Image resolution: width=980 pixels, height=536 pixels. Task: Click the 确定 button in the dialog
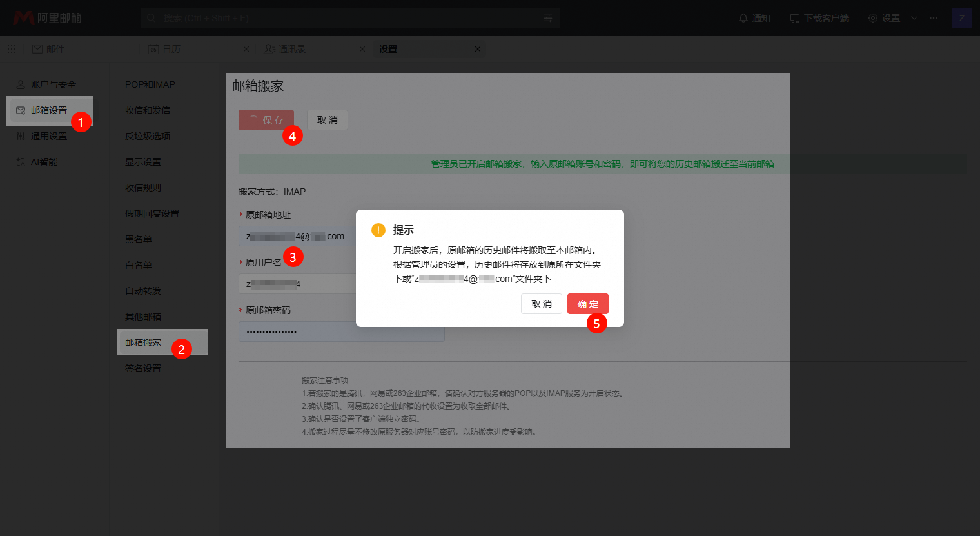587,304
